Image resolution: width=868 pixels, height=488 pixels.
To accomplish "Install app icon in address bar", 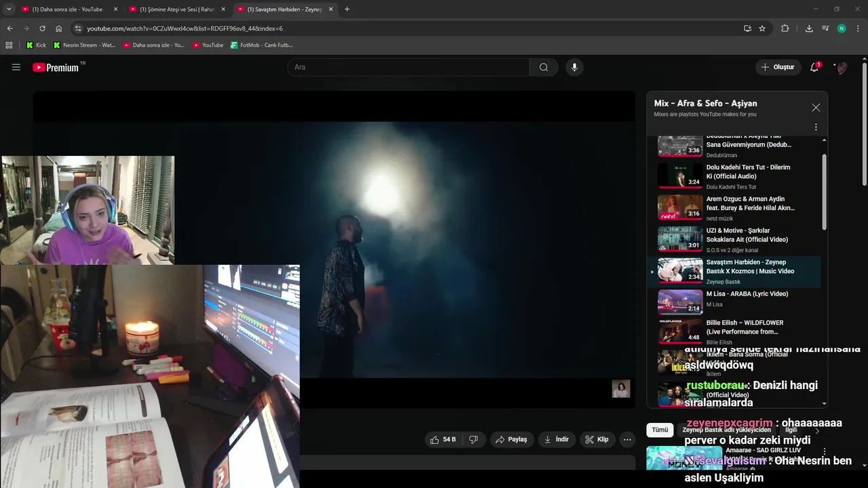I will coord(747,28).
